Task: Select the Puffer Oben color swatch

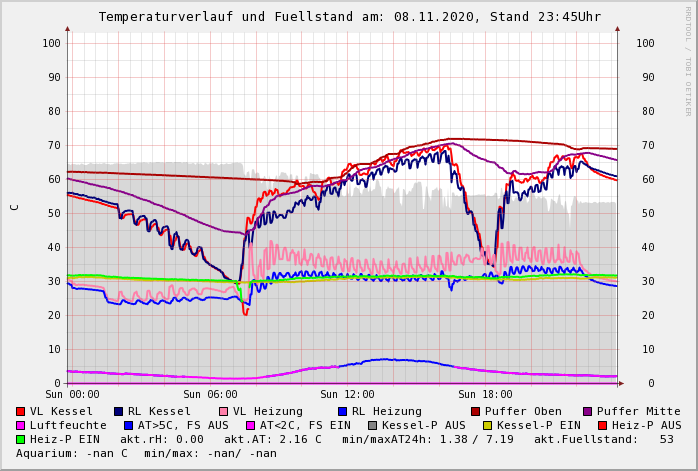Action: 476,412
